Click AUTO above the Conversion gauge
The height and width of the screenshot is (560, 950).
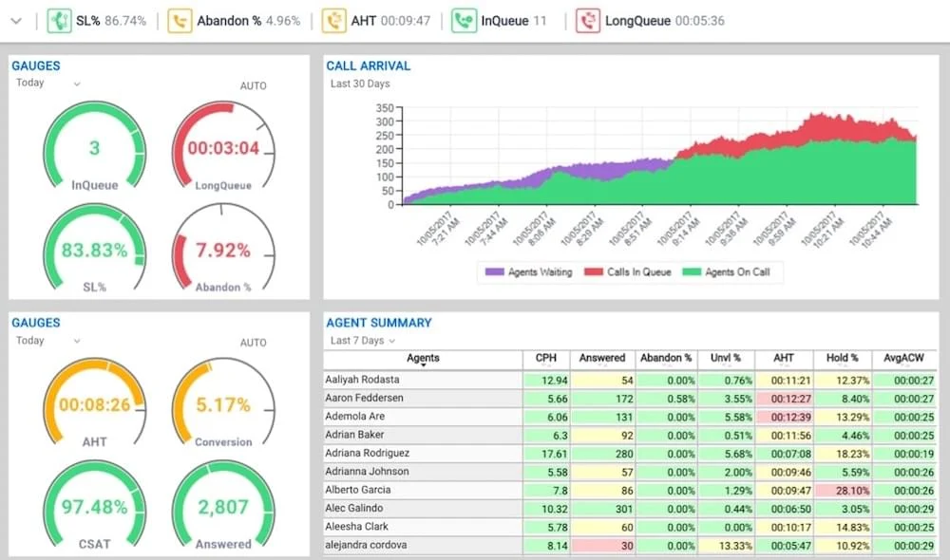253,343
